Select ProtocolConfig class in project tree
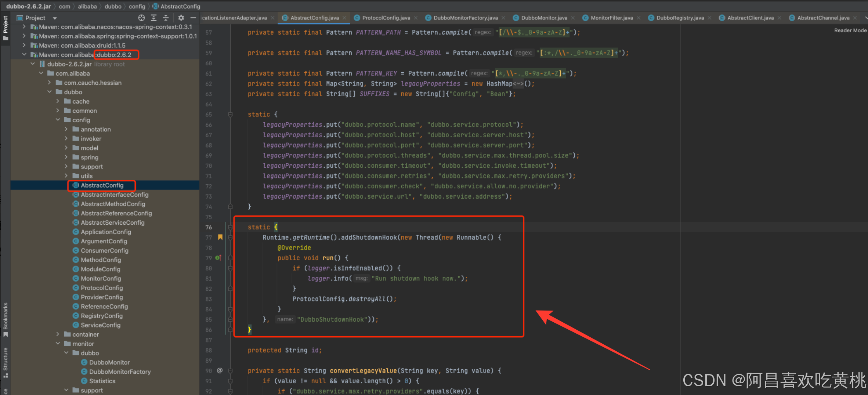The height and width of the screenshot is (395, 868). click(102, 288)
